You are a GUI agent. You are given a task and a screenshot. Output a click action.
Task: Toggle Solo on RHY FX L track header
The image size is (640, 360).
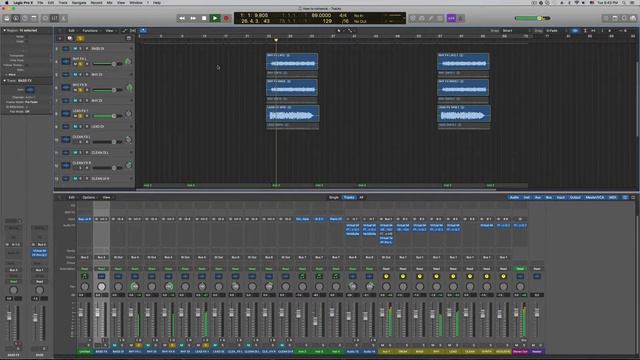(x=80, y=64)
